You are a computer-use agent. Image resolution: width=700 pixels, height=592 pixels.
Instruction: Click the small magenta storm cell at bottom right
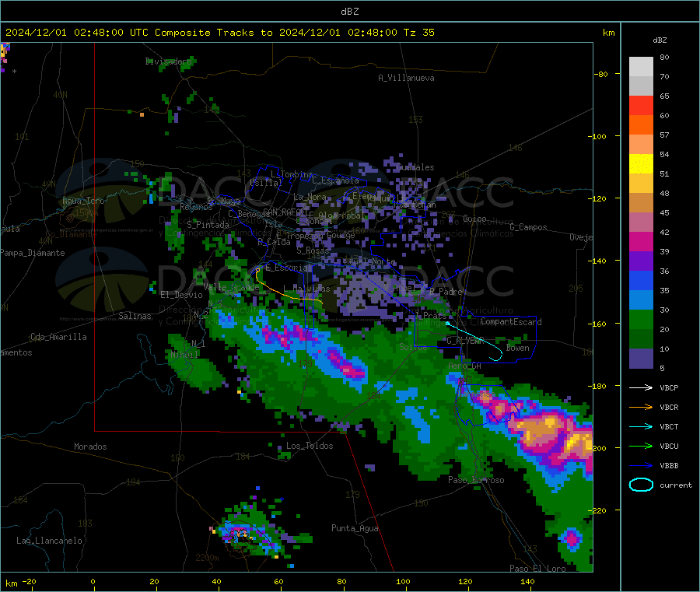(x=572, y=538)
